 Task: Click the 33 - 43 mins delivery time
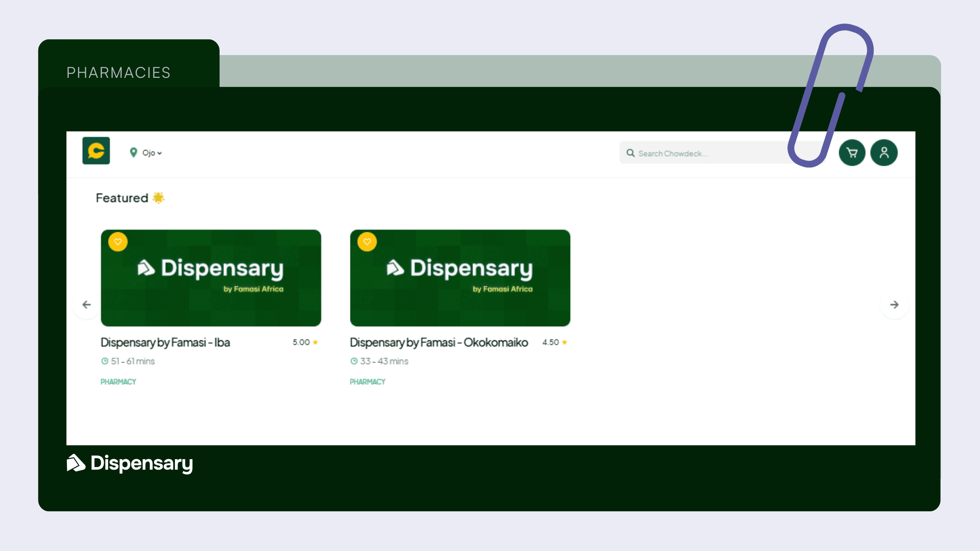pos(379,361)
